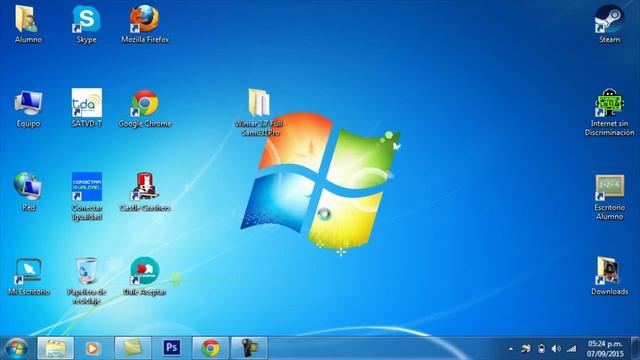The image size is (640, 360).
Task: Select the Mi Escritorio shortcut
Action: pyautogui.click(x=28, y=271)
